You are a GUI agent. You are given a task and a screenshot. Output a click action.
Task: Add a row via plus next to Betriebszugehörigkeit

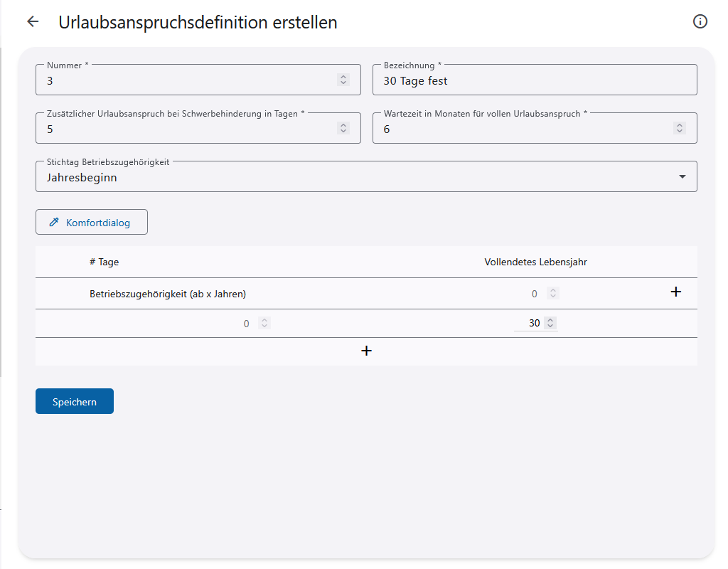click(x=676, y=292)
